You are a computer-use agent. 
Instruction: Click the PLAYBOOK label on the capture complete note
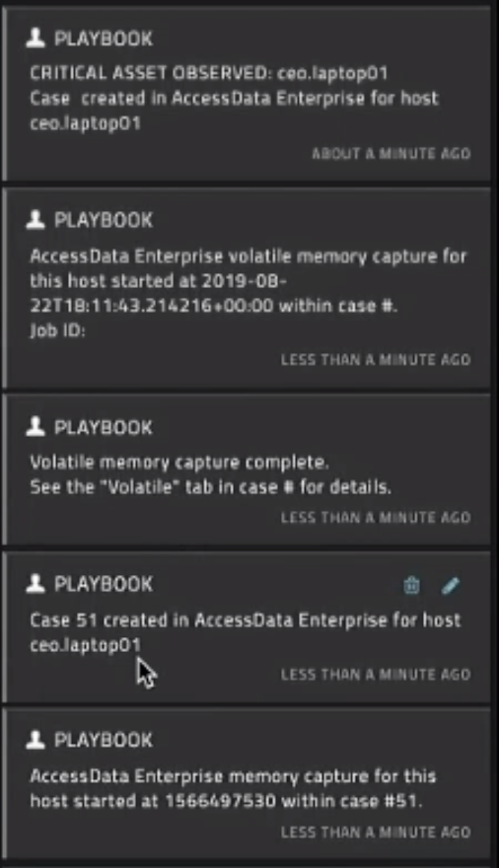tap(104, 427)
